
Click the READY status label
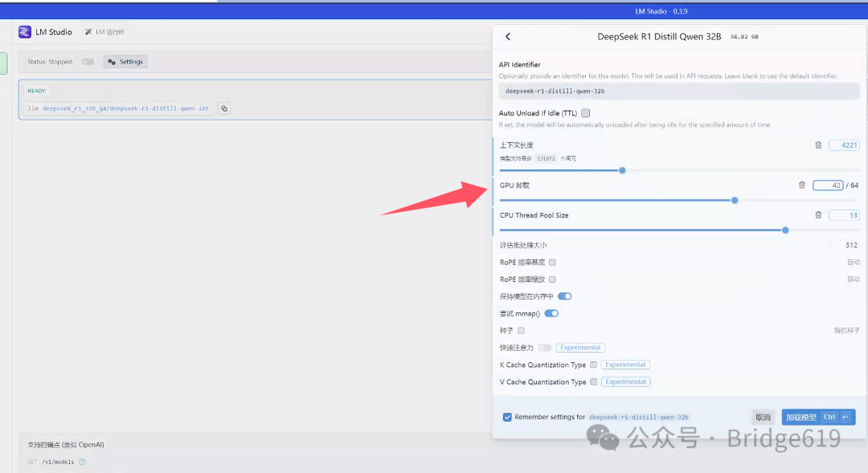click(x=36, y=91)
